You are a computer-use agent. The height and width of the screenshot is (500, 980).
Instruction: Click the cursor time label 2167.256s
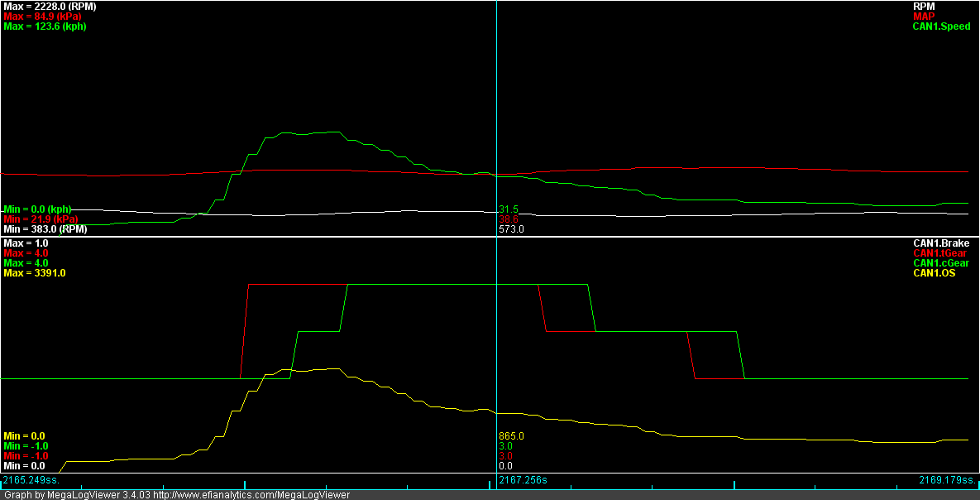pos(523,480)
